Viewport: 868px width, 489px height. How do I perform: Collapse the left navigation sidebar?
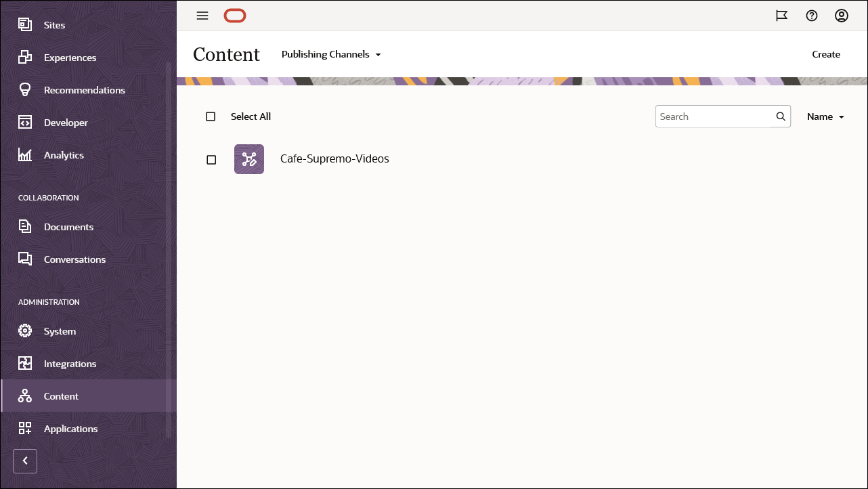click(x=25, y=461)
